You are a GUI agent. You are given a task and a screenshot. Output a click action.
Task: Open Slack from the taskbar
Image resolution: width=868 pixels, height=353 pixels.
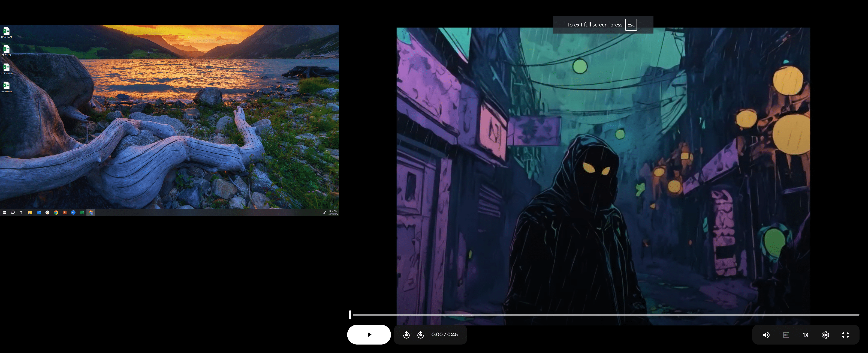(x=47, y=212)
